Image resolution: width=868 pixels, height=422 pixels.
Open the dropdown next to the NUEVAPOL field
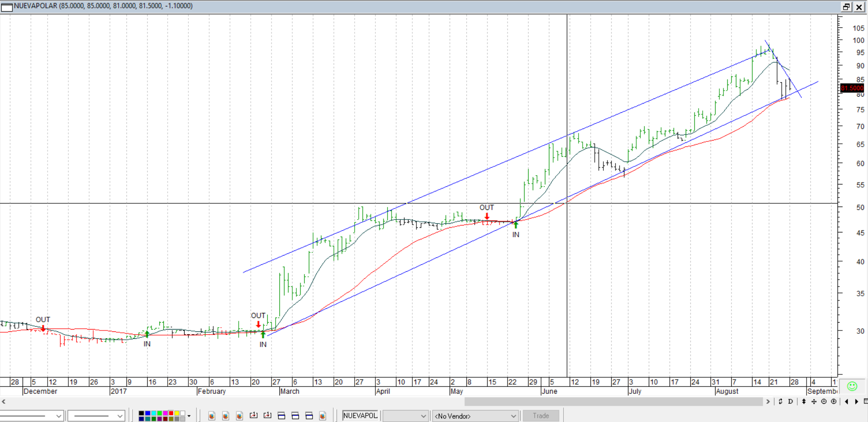tap(405, 416)
